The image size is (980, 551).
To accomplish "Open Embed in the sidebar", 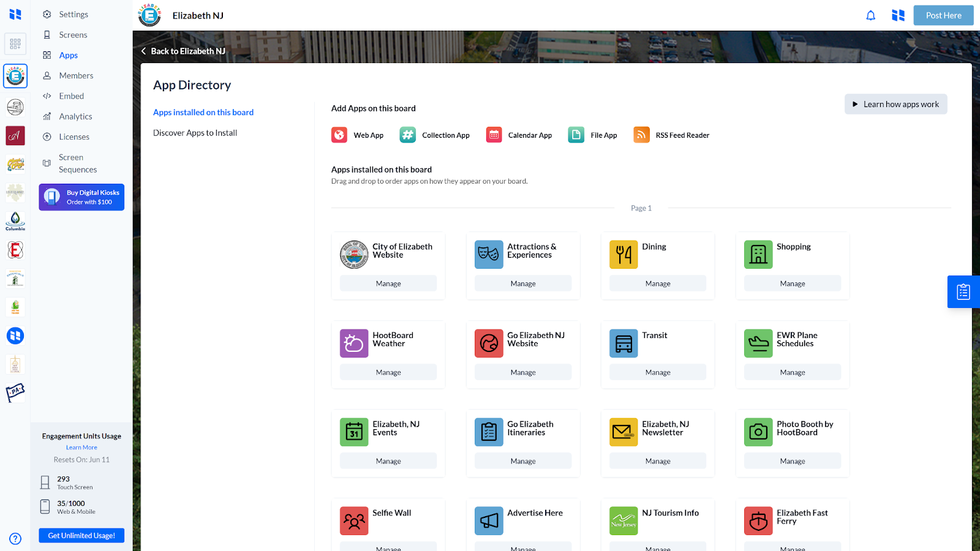I will click(x=63, y=96).
